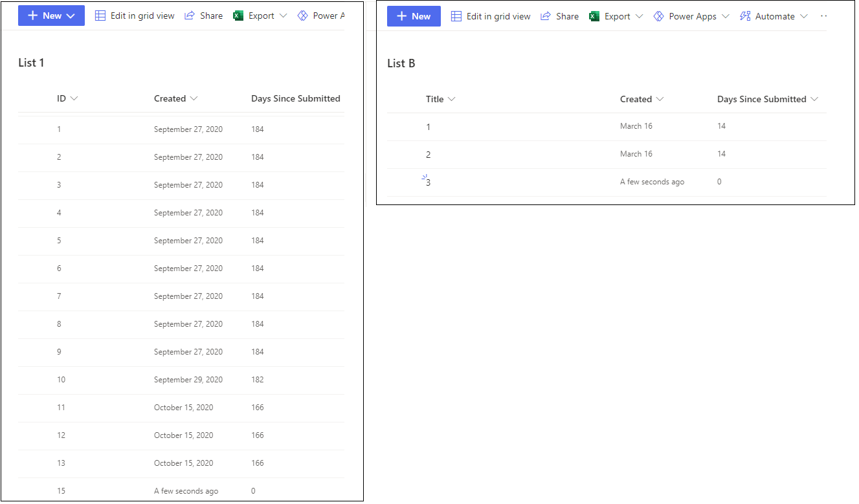The height and width of the screenshot is (504, 859).
Task: Click the Excel icon in List 1 toolbar
Action: pyautogui.click(x=238, y=16)
